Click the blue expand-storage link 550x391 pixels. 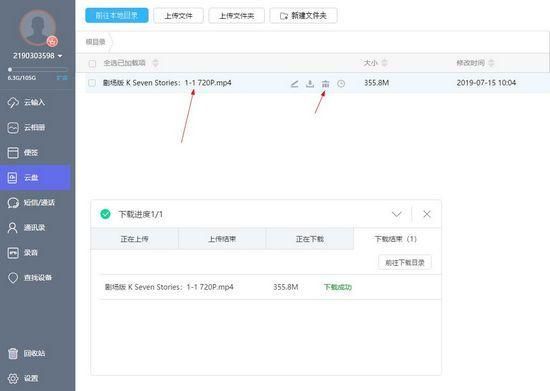[62, 77]
